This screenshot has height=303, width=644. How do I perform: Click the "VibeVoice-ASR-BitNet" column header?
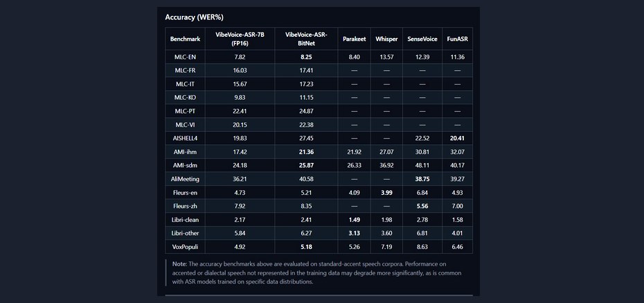click(306, 39)
